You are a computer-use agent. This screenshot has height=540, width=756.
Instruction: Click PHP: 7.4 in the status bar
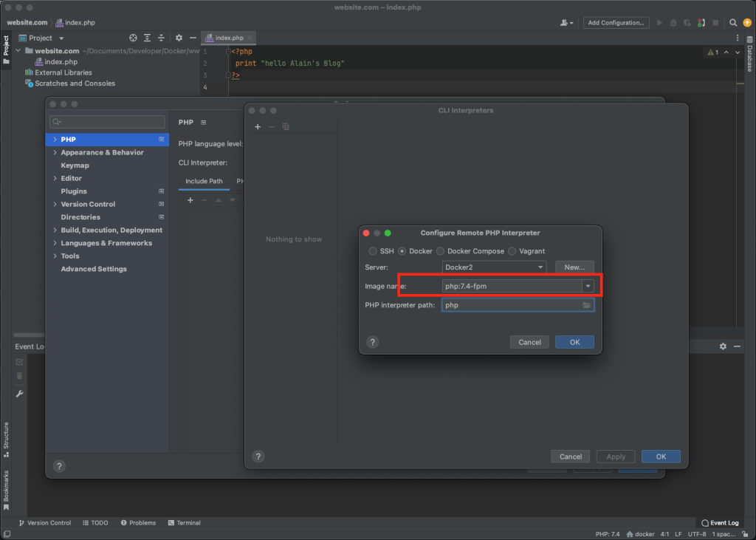(x=608, y=534)
